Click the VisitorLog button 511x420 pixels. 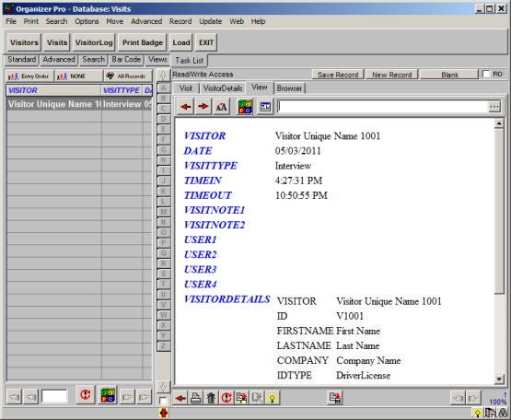(x=94, y=42)
